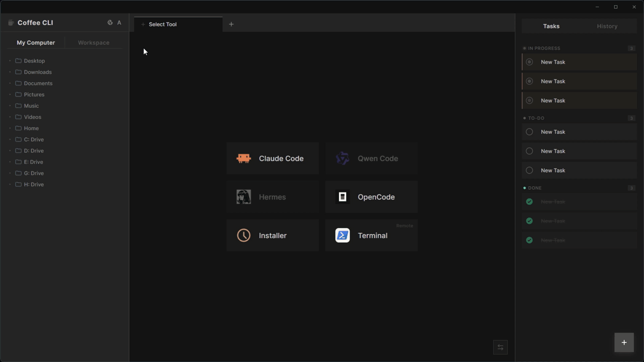Mark the first To-Do task as complete
The height and width of the screenshot is (362, 644).
click(x=529, y=132)
